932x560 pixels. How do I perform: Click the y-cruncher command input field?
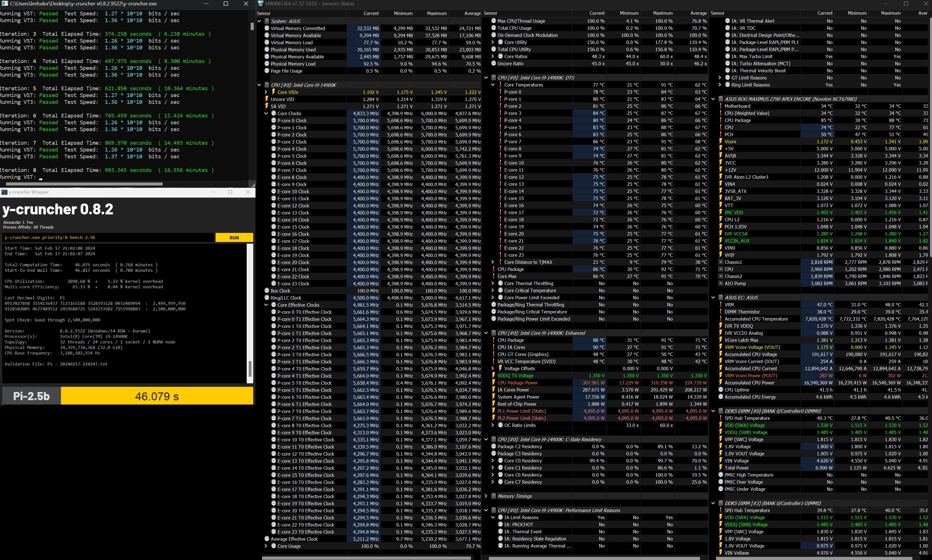tap(108, 238)
